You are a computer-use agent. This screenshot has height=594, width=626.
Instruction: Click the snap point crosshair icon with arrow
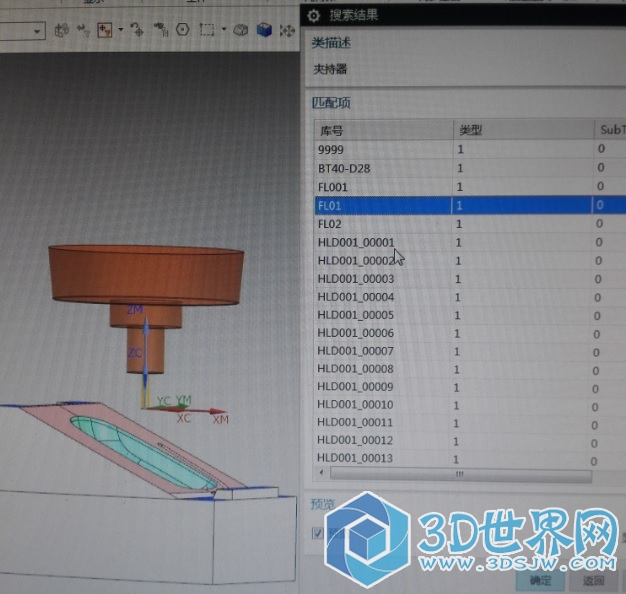137,30
